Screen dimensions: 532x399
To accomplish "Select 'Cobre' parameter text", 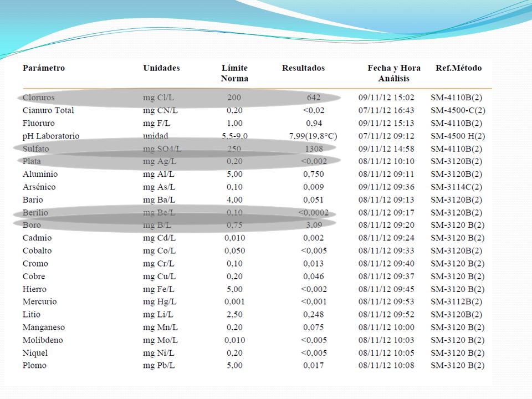I will point(34,277).
